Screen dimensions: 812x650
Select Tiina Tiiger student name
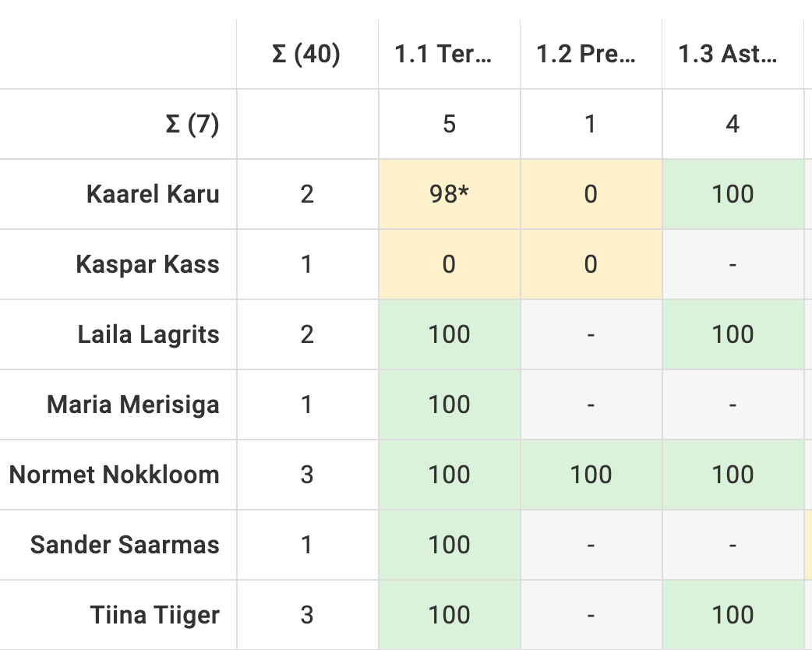point(155,615)
